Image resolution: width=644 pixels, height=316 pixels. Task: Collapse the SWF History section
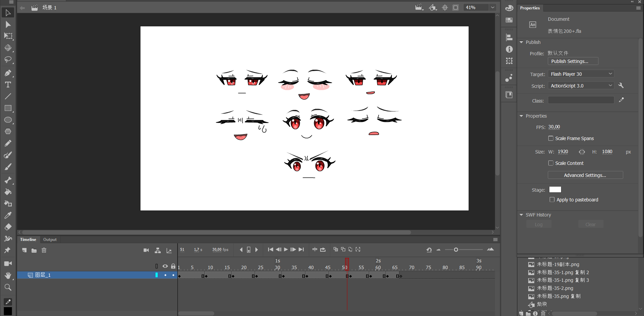point(522,215)
